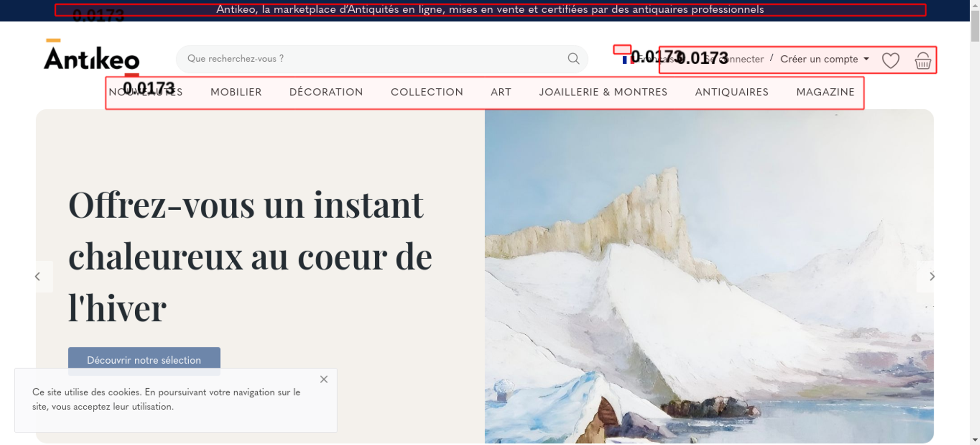The image size is (980, 445).
Task: Show the previous carousel slide
Action: 38,276
